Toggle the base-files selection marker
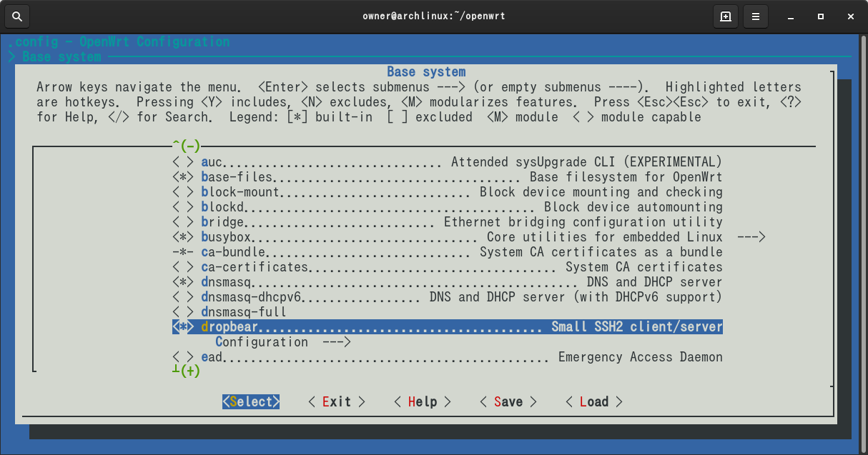Viewport: 868px width, 455px height. point(183,177)
